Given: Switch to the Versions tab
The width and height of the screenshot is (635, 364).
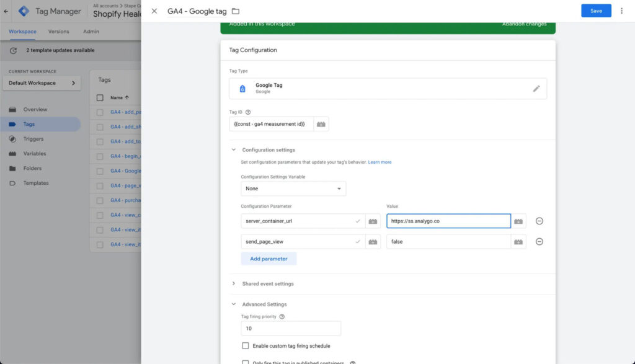Looking at the screenshot, I should (59, 32).
